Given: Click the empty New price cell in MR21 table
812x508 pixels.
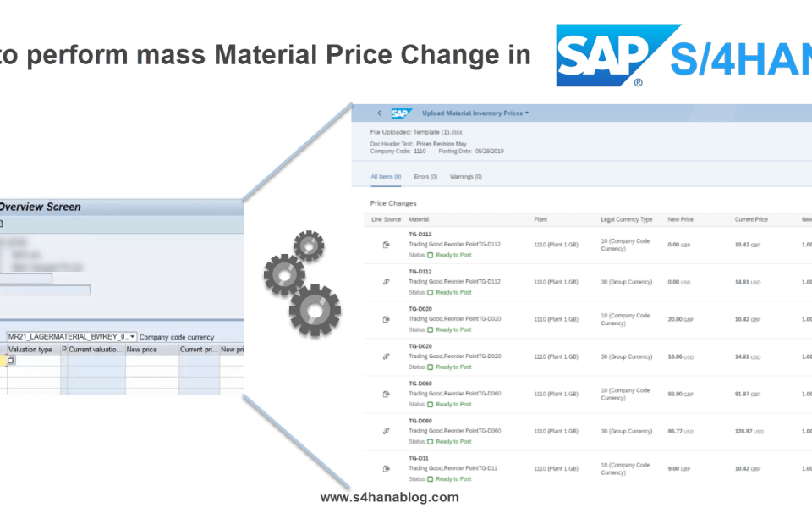Looking at the screenshot, I should [x=151, y=361].
